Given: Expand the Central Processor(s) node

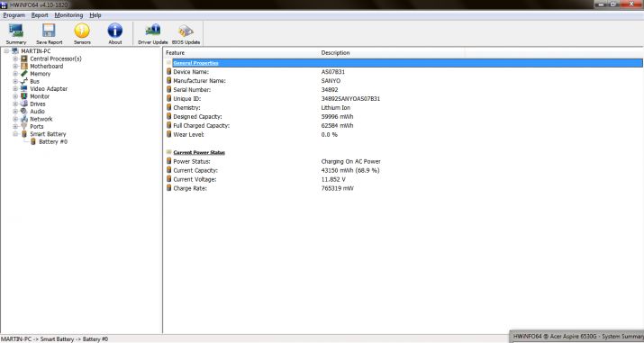Looking at the screenshot, I should tap(15, 59).
